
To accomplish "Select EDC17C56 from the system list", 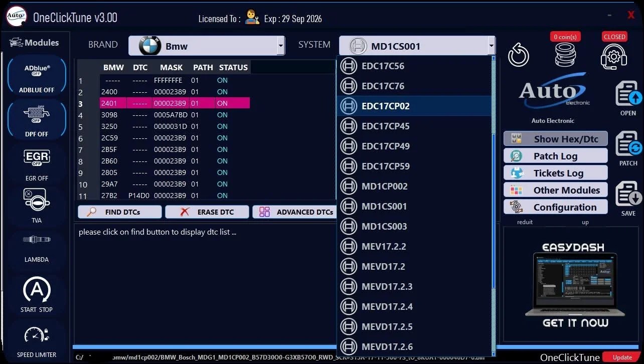I will pos(414,66).
